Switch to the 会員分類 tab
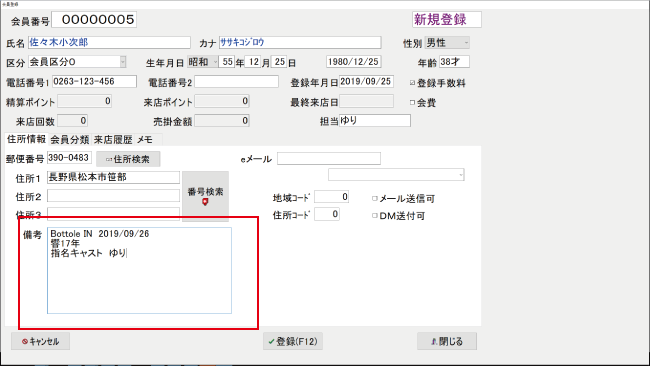 (70, 140)
